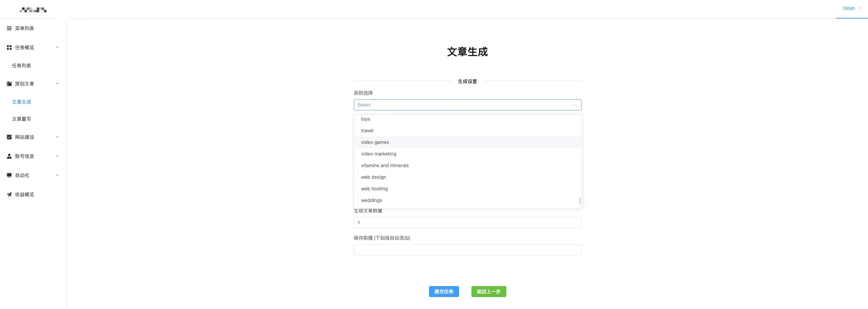Click the 任务概览 grid icon
The height and width of the screenshot is (309, 868).
click(x=9, y=48)
